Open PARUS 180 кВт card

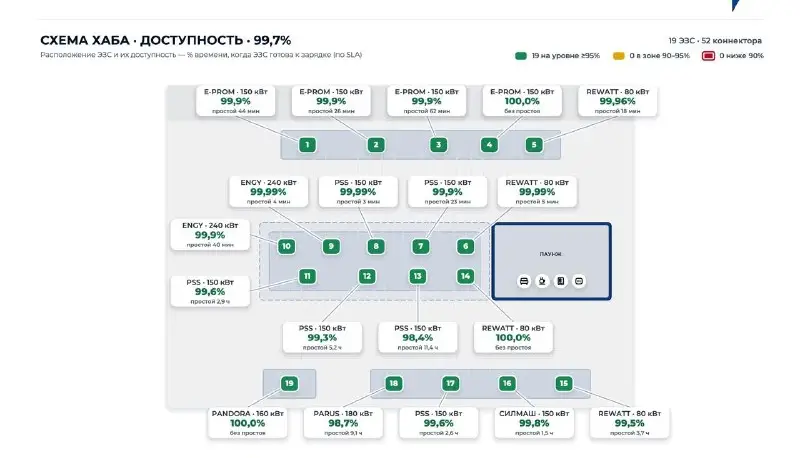[x=343, y=423]
